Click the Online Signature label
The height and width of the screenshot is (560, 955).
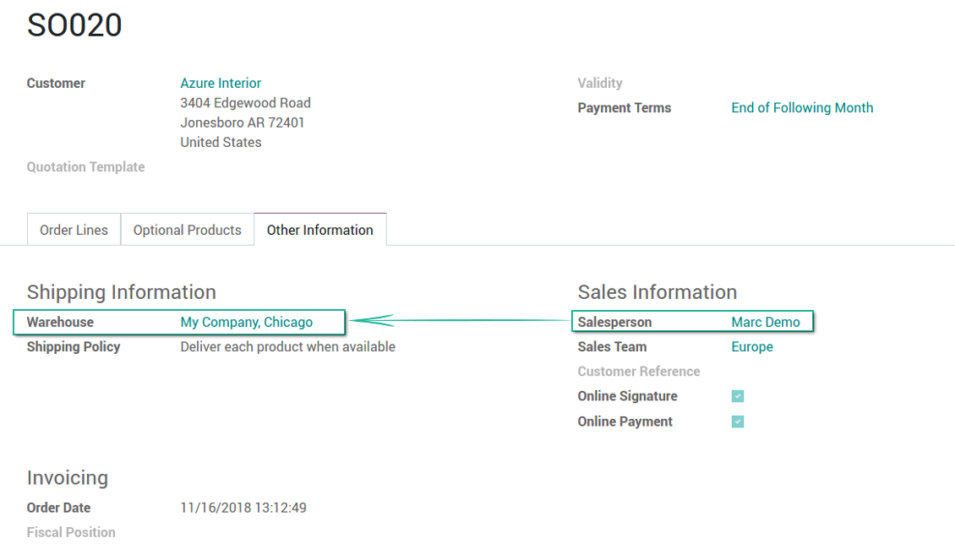tap(627, 396)
